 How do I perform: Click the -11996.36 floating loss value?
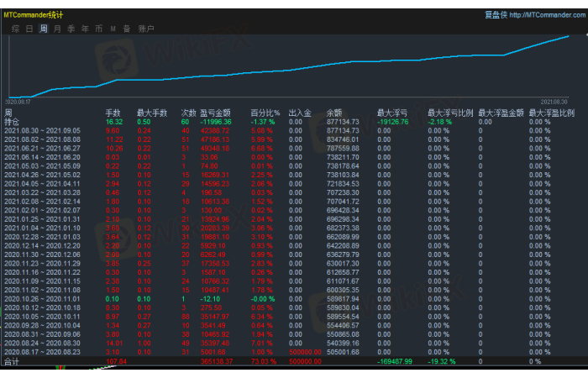tap(216, 122)
